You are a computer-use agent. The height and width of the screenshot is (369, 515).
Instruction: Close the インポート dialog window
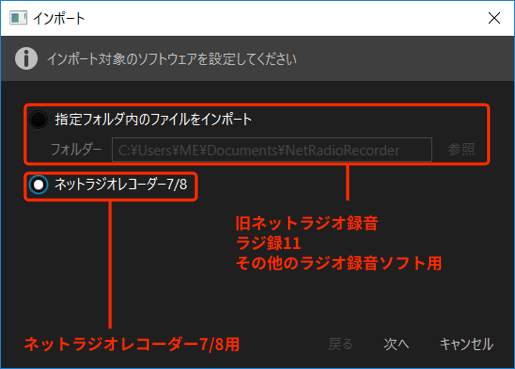pos(494,18)
